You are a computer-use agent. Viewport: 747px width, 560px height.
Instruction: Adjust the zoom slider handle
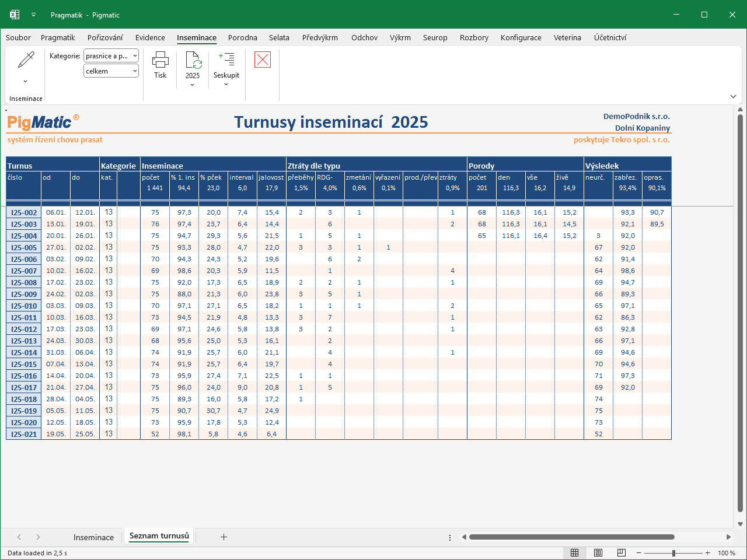click(673, 552)
